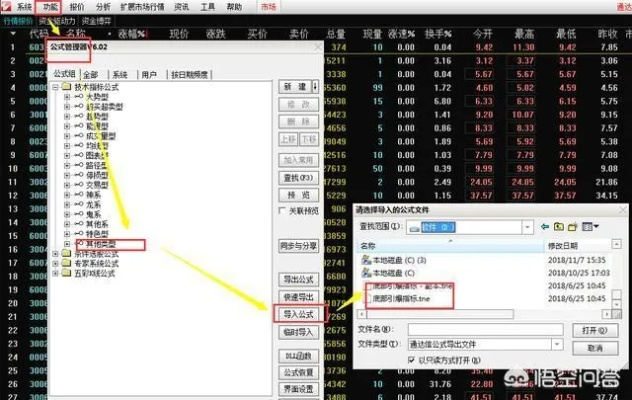Click 打开 button in file dialog
The width and height of the screenshot is (632, 400).
pos(595,330)
